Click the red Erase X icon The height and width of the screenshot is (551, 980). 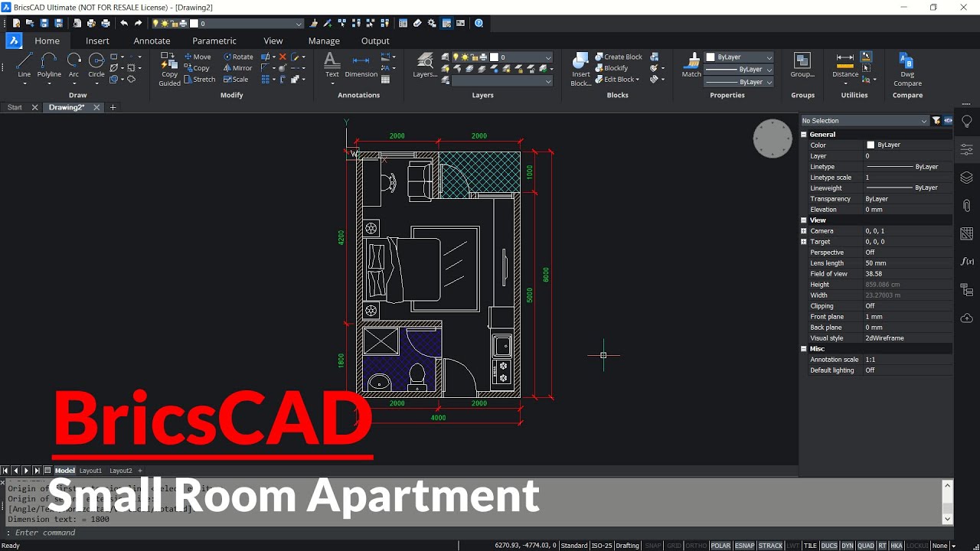(283, 57)
